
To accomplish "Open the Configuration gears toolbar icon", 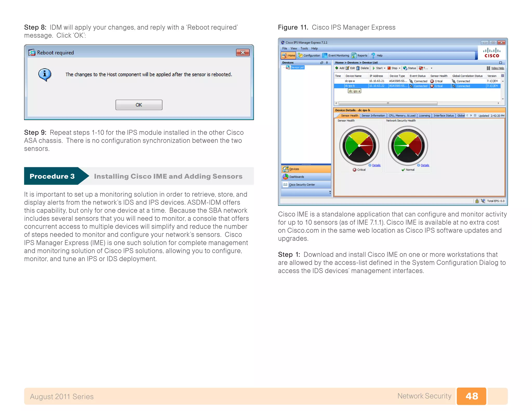I will click(300, 55).
